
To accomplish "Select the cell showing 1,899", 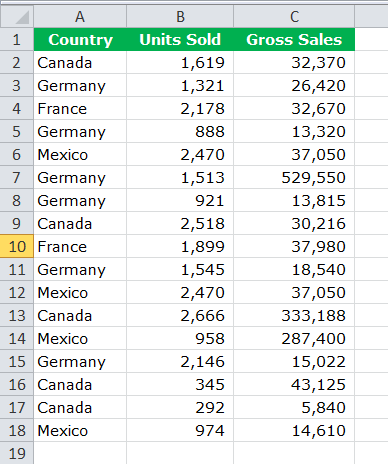I will tap(180, 246).
